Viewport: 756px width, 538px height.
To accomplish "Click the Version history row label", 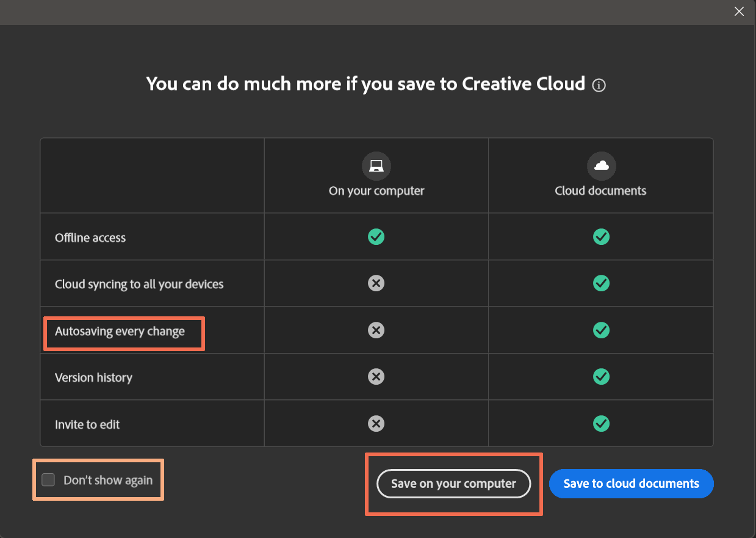I will (x=93, y=377).
